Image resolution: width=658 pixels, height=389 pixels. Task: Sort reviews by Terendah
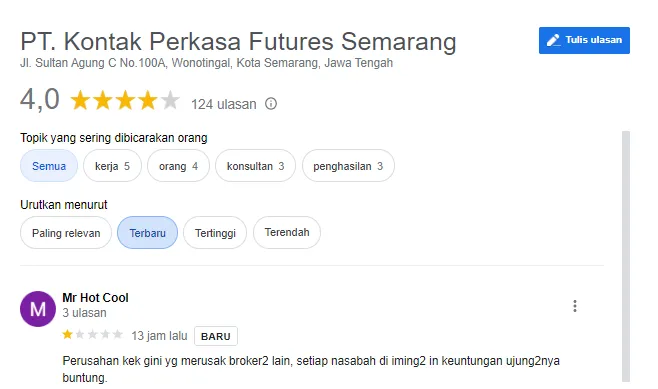[x=287, y=232]
